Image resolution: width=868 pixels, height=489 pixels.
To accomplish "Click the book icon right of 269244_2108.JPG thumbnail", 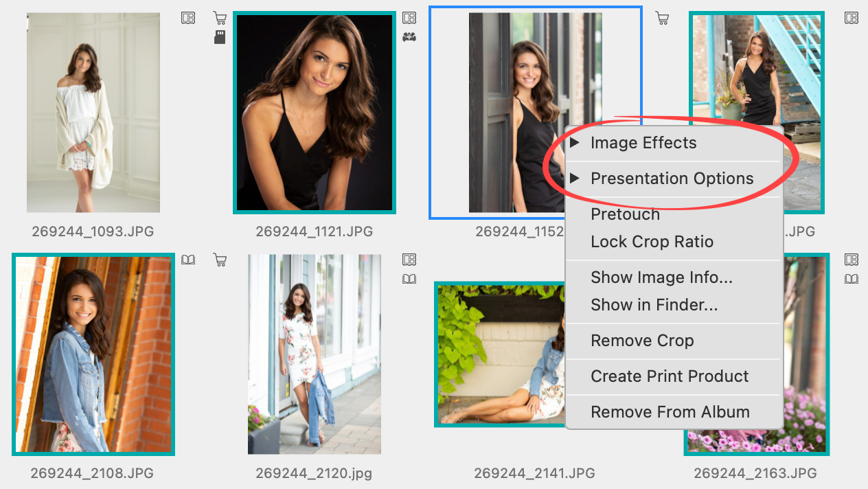I will (x=188, y=260).
